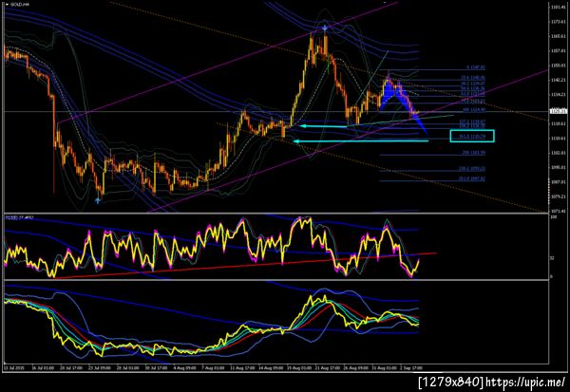Select the Fibonacci 0 level label 1147.02

pos(476,67)
